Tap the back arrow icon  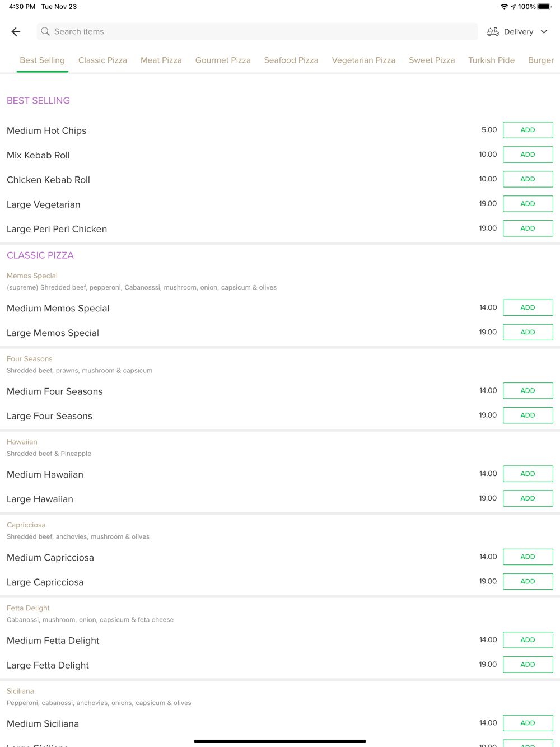click(x=16, y=32)
